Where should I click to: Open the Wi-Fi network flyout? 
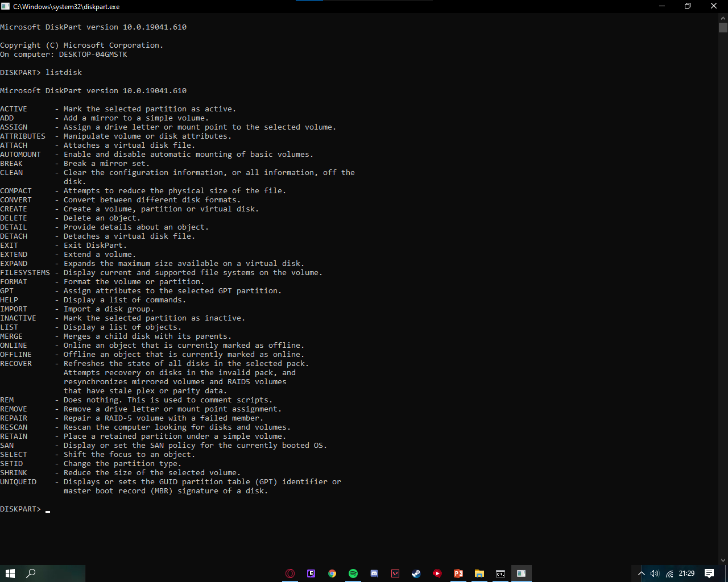coord(669,573)
